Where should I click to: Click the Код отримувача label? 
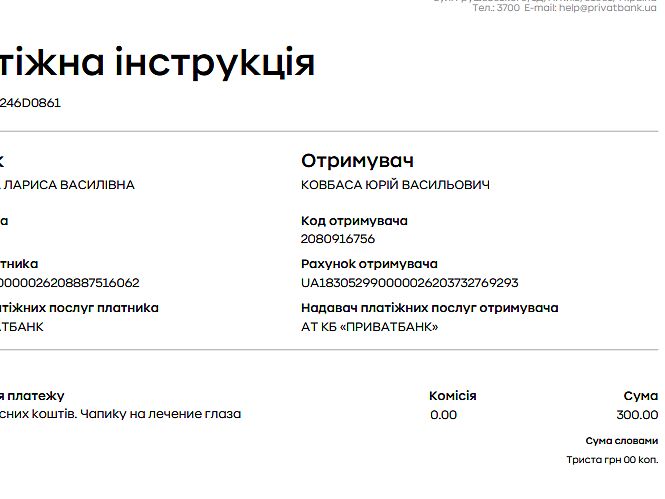tap(354, 221)
